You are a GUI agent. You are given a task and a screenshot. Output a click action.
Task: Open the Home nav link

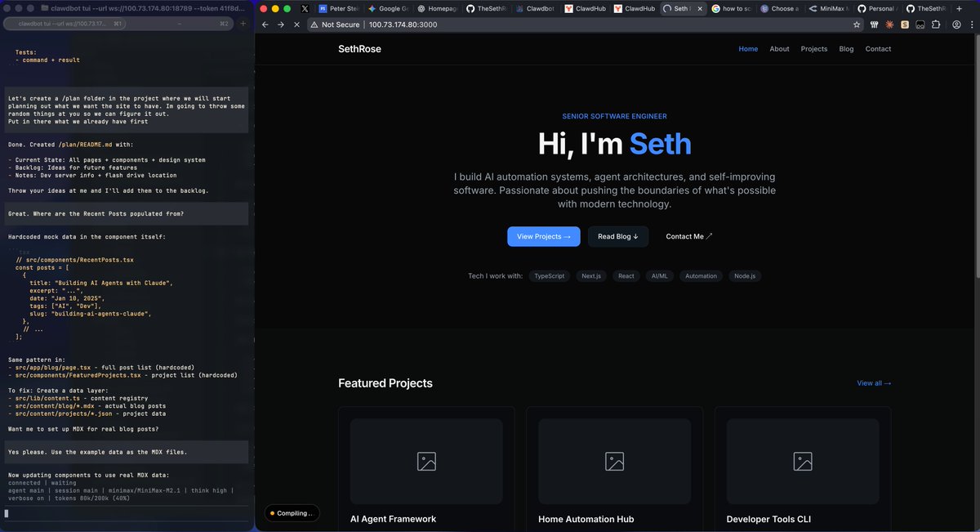click(748, 49)
